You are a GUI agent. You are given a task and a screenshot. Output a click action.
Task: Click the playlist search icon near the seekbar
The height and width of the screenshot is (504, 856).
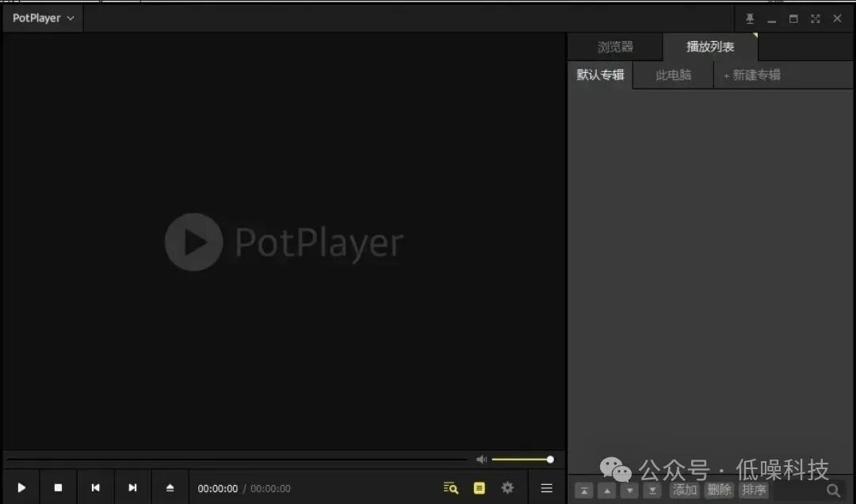point(450,487)
